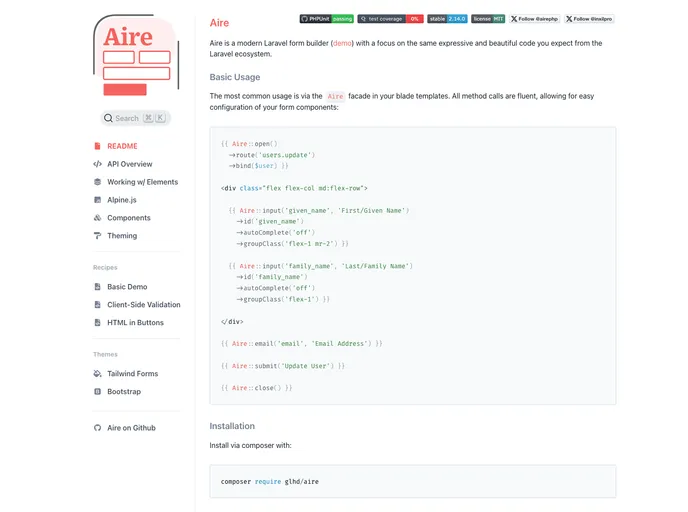Open the Basic Demo recipe

pyautogui.click(x=127, y=287)
